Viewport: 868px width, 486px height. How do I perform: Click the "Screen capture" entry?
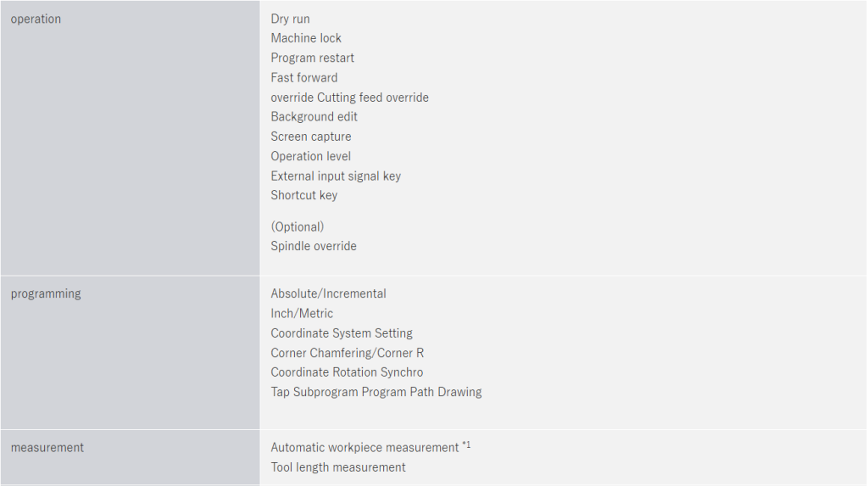[310, 137]
